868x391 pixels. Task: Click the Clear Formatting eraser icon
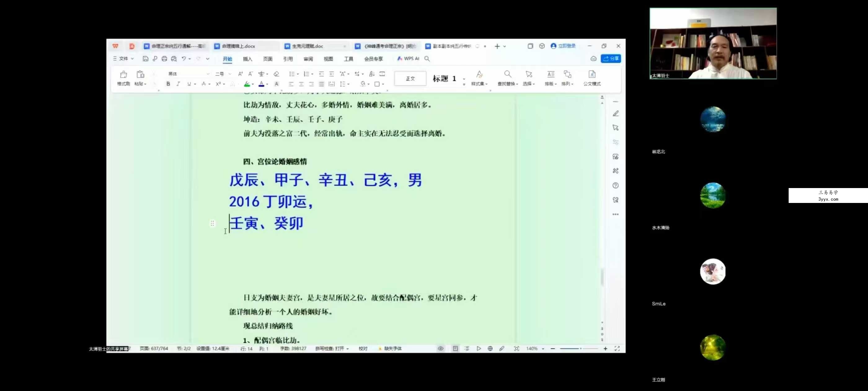coord(276,74)
